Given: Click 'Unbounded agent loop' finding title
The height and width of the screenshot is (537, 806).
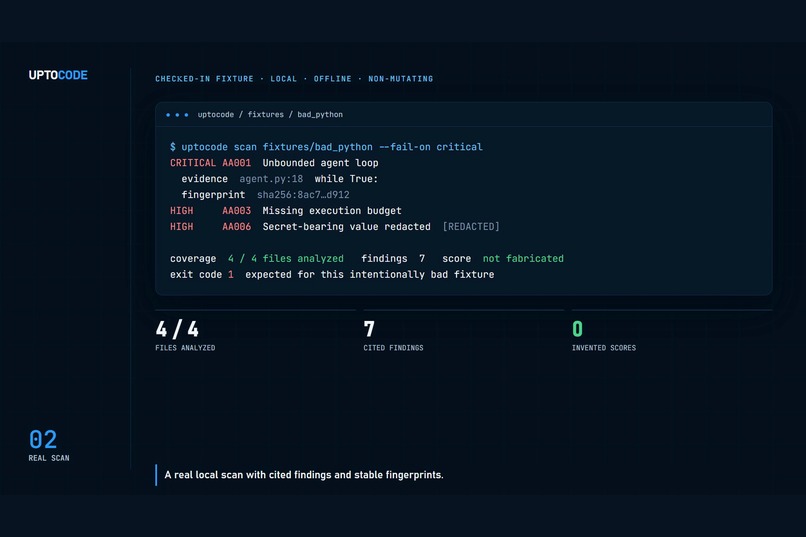Looking at the screenshot, I should click(x=320, y=163).
